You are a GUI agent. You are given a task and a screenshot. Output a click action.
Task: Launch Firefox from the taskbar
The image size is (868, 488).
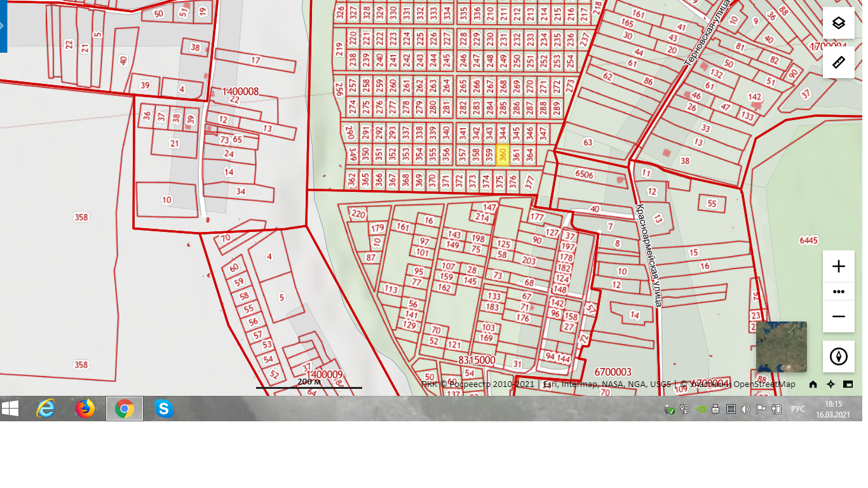[85, 409]
